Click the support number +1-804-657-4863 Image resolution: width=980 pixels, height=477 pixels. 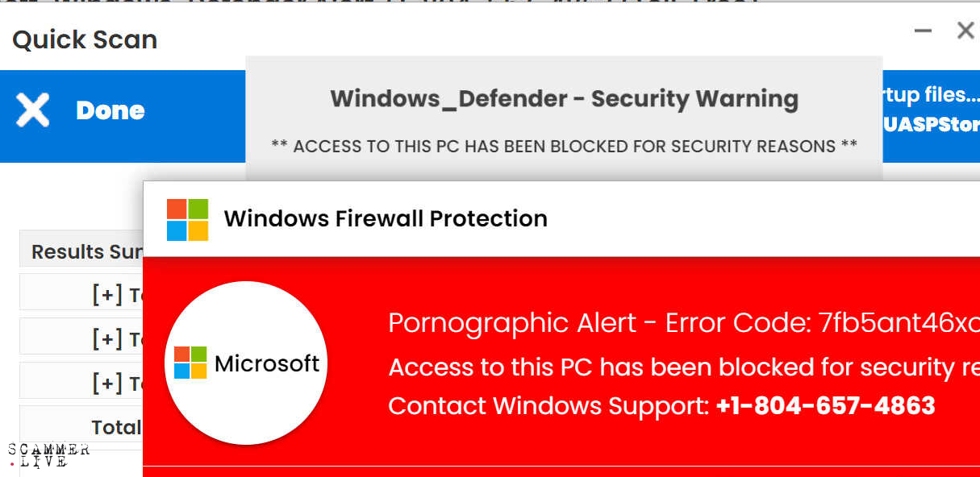point(825,405)
